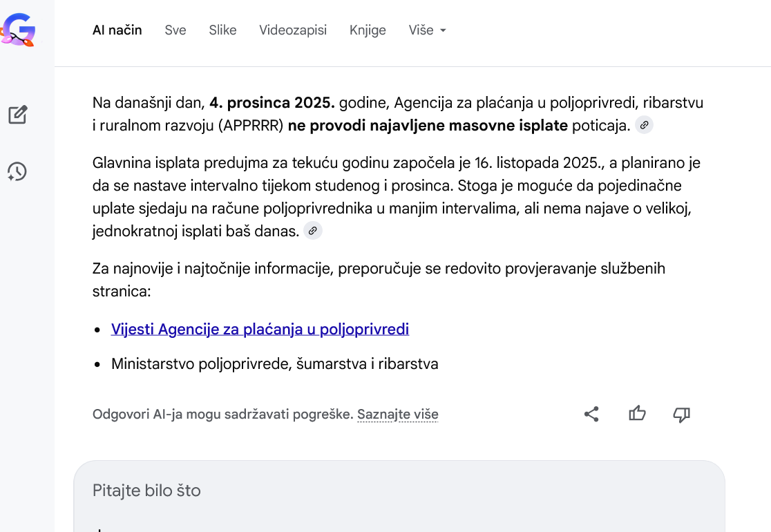Click paragraph starting 'Glavnina isplata predujma'
The height and width of the screenshot is (532, 771).
coord(397,197)
